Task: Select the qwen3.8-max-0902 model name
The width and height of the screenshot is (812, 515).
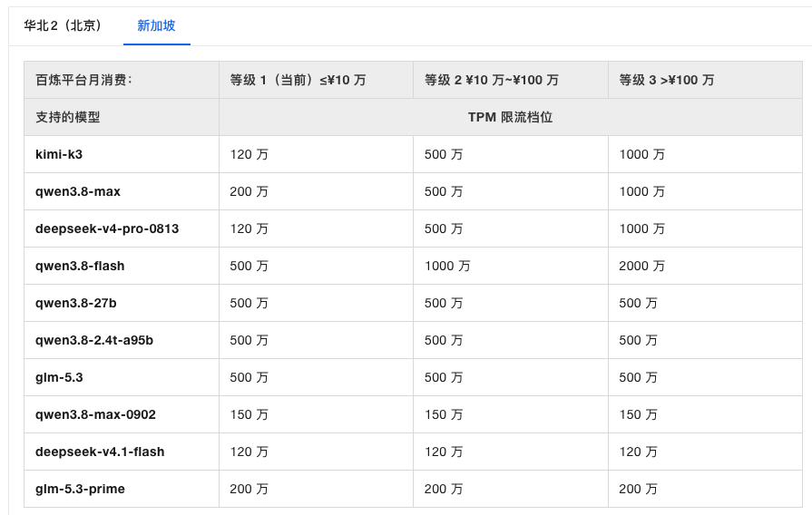Action: [x=95, y=414]
